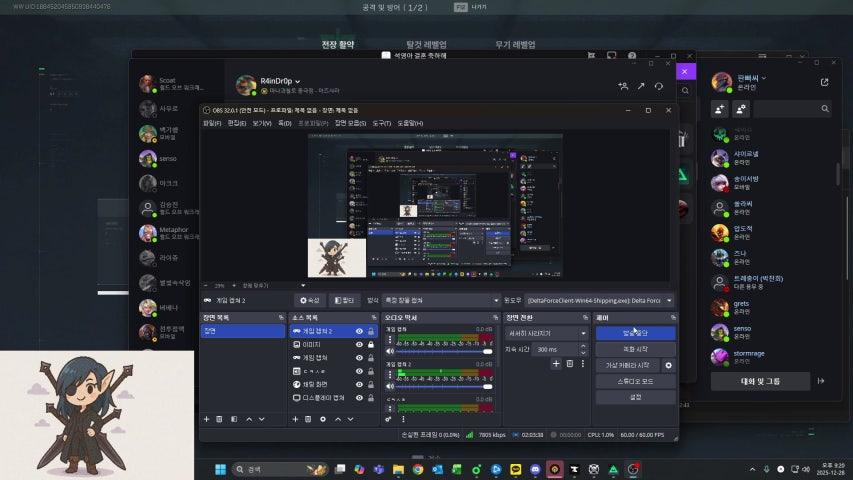Open the 보기(V) menu in OBS
The width and height of the screenshot is (853, 480).
pos(262,124)
